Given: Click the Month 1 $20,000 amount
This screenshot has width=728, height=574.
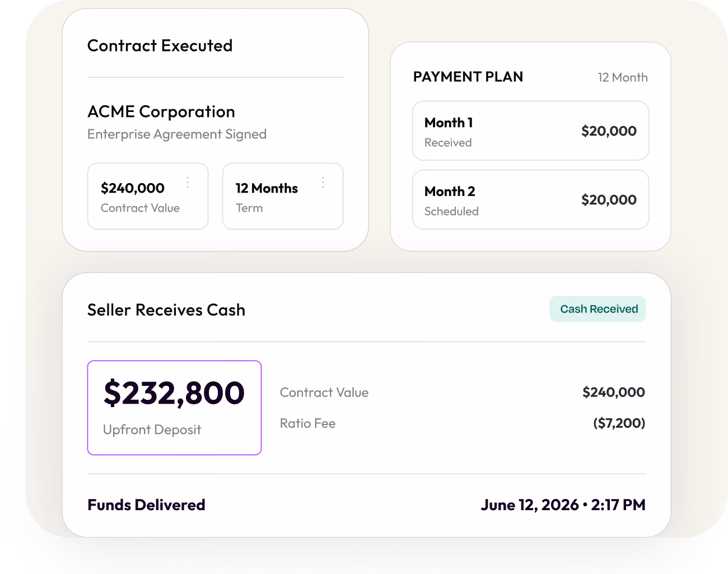Looking at the screenshot, I should point(609,131).
